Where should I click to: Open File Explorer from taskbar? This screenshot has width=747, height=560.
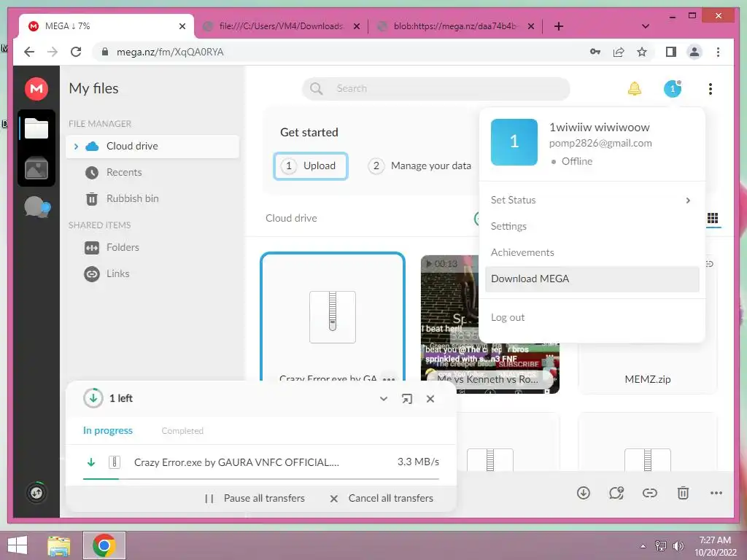pyautogui.click(x=59, y=545)
